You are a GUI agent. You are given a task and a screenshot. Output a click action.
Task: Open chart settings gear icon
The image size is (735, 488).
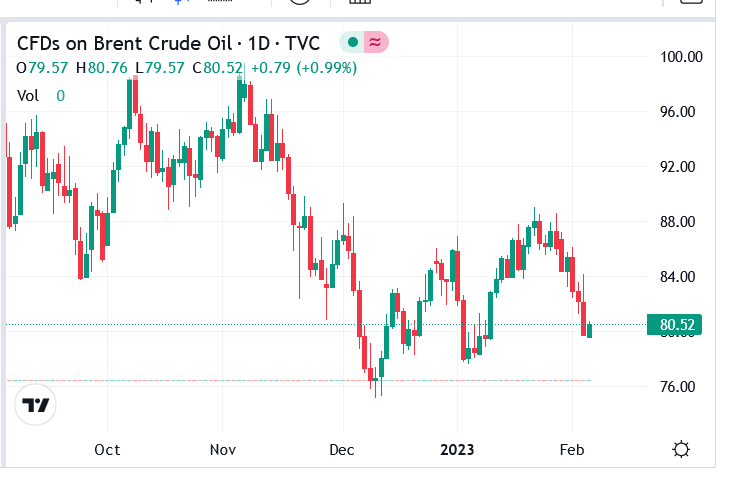(x=682, y=449)
